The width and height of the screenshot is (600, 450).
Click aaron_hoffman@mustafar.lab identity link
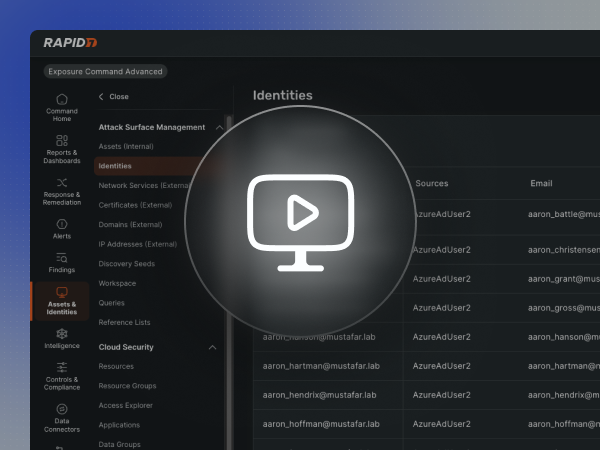(x=321, y=424)
